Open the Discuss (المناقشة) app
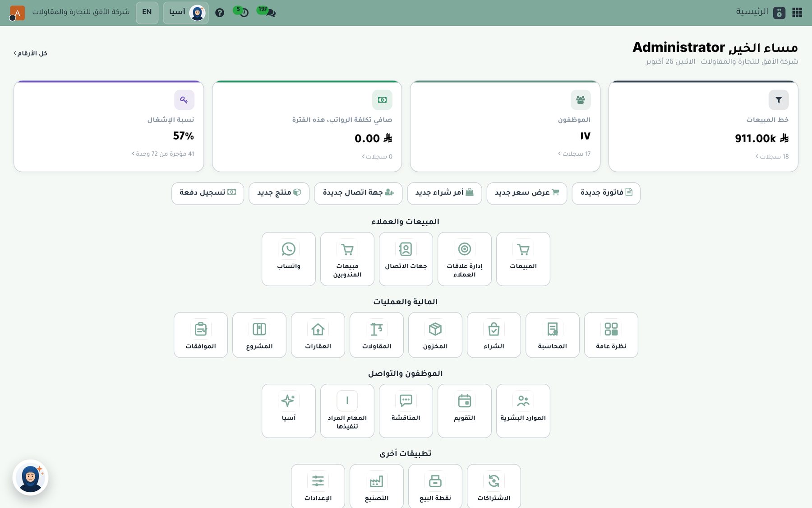The height and width of the screenshot is (508, 812). [x=406, y=411]
